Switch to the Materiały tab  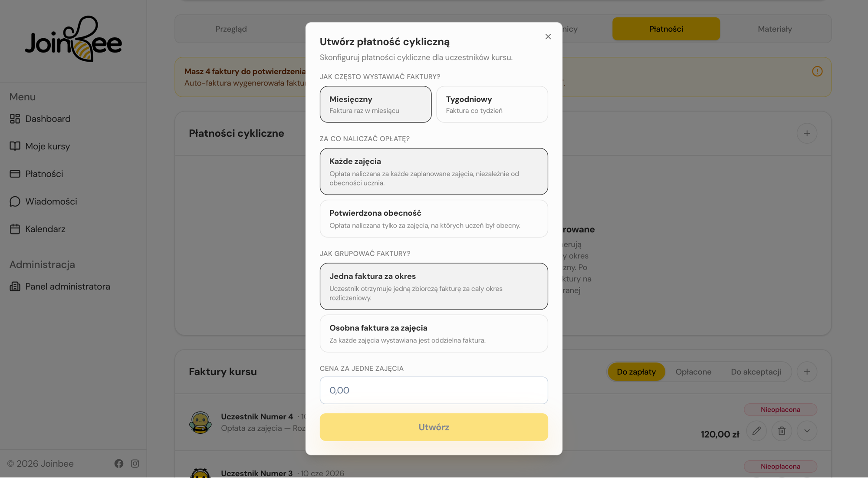(x=775, y=29)
